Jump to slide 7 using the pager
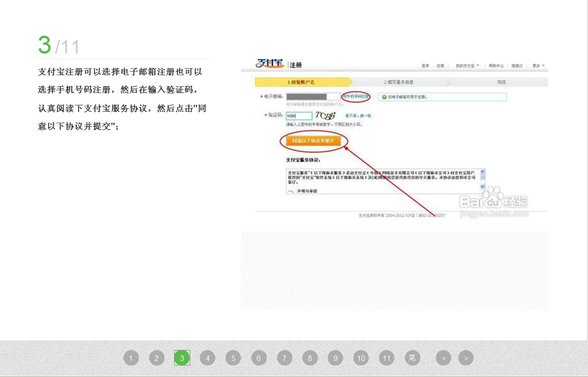This screenshot has width=588, height=377. pos(285,358)
